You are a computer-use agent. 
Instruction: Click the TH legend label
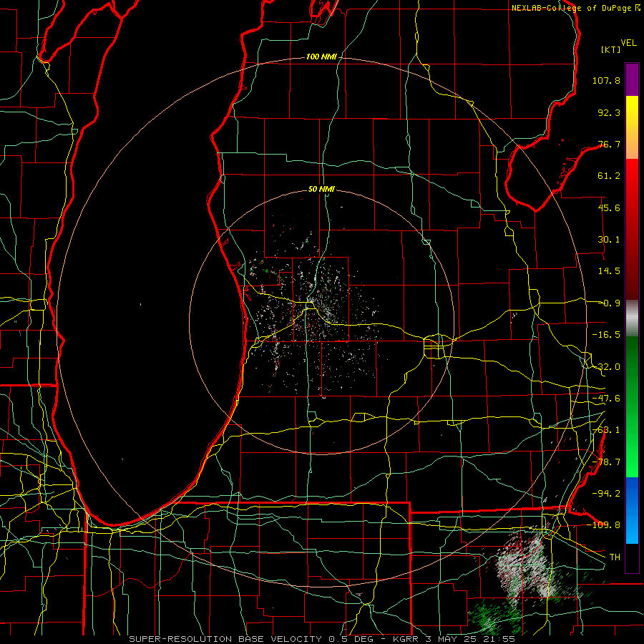pyautogui.click(x=615, y=557)
